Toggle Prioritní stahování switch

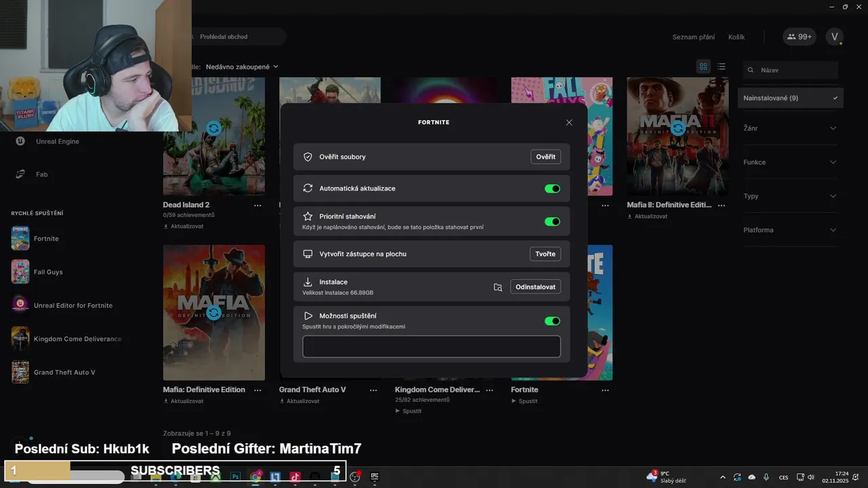pyautogui.click(x=553, y=222)
